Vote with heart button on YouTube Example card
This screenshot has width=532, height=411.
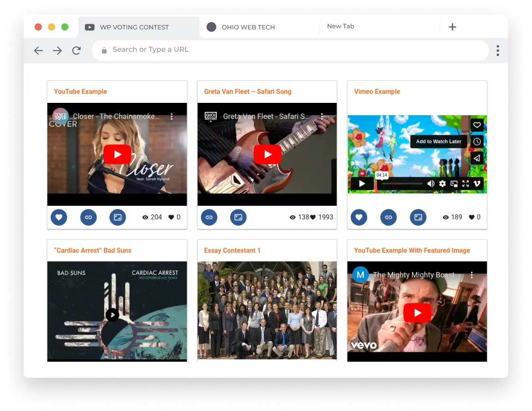tap(59, 217)
